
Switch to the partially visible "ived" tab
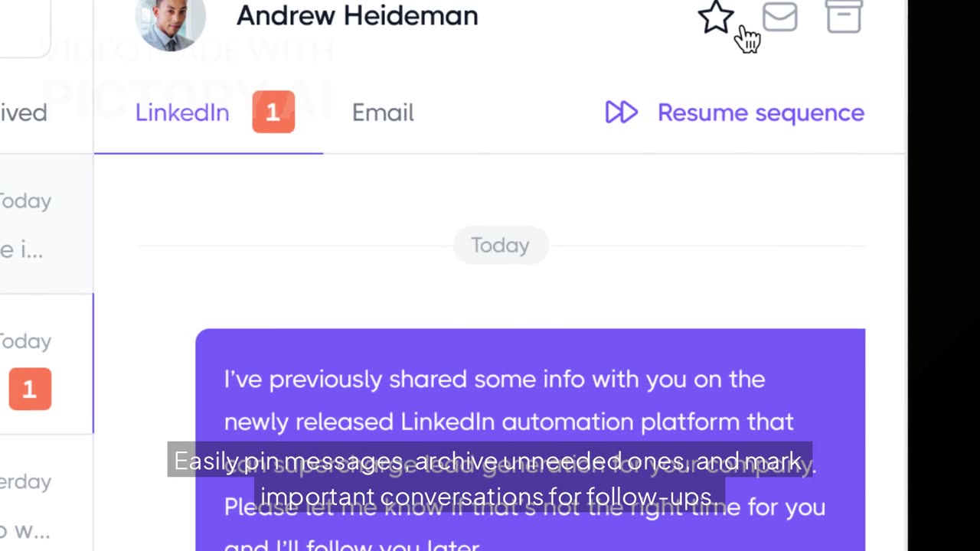24,112
